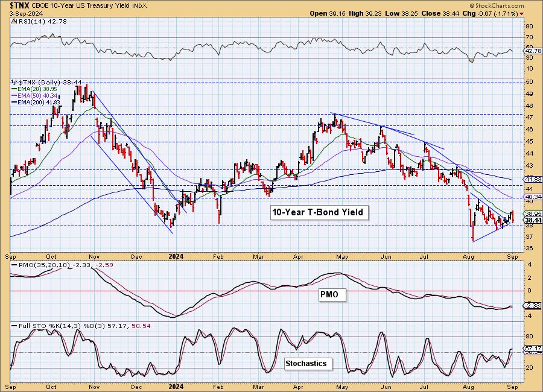Viewport: 543px width, 392px height.
Task: Click the Nov label under price chart
Action: pos(94,256)
